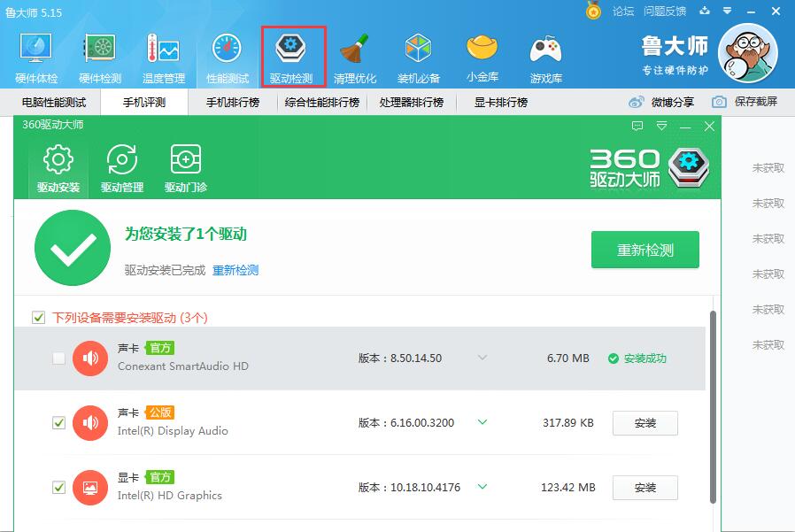
Task: Click Intel(R) HD Graphics display icon
Action: [x=90, y=488]
